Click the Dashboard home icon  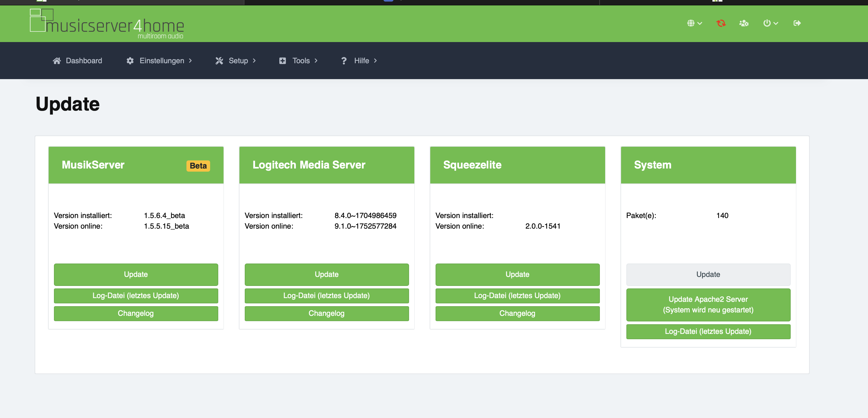pos(57,60)
